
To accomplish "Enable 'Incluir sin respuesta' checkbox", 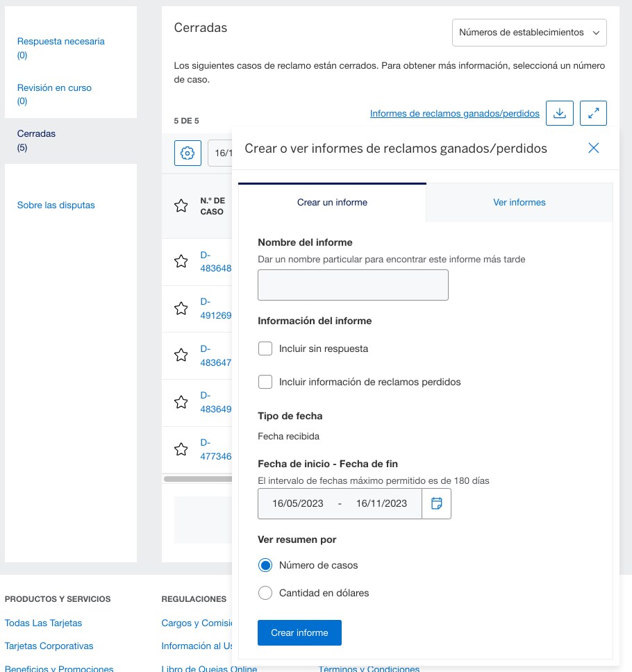I will pos(265,348).
